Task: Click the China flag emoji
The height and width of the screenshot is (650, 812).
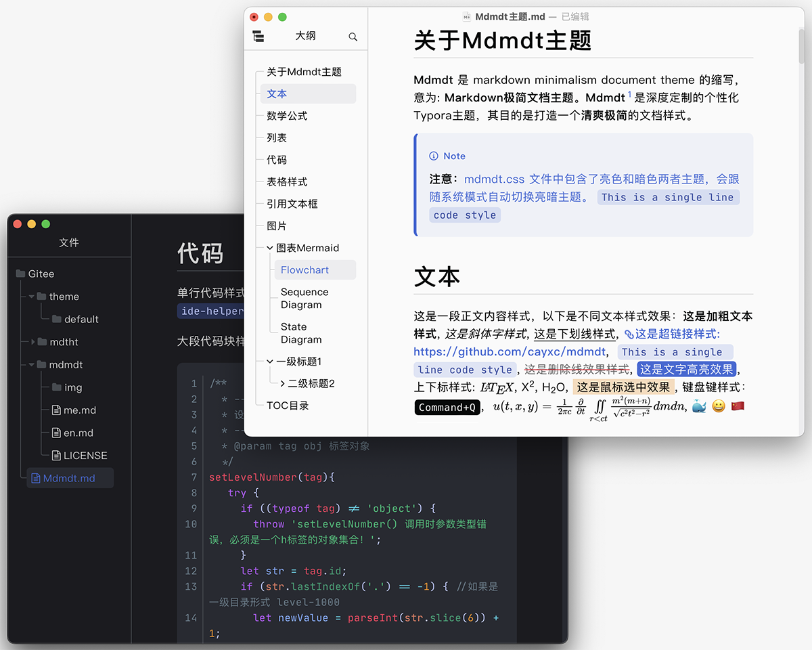Action: tap(738, 407)
